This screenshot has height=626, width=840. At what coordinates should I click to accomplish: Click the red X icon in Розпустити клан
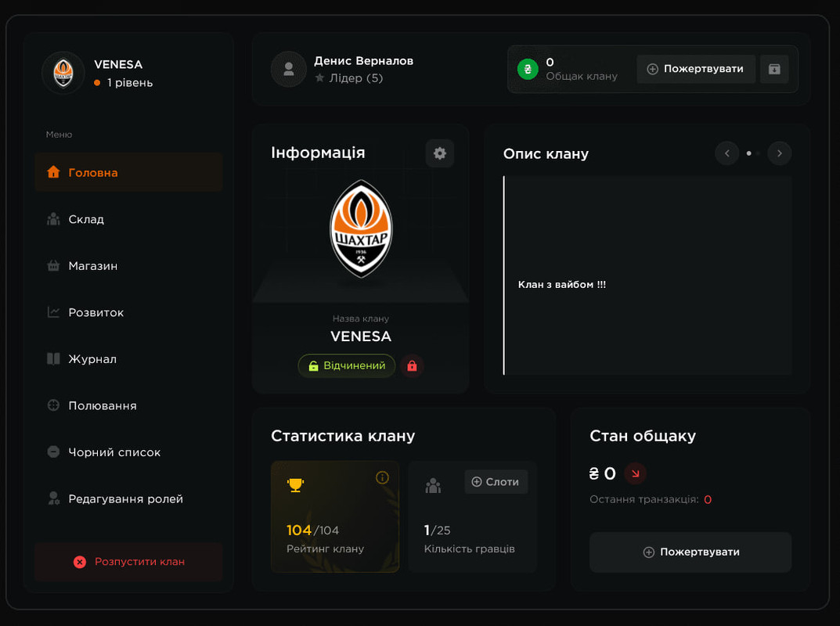[80, 562]
